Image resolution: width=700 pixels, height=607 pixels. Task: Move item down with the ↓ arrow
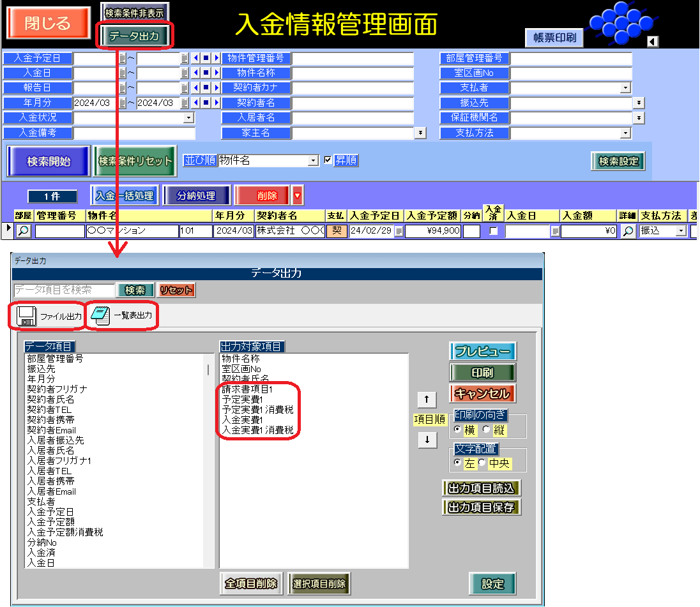[427, 440]
